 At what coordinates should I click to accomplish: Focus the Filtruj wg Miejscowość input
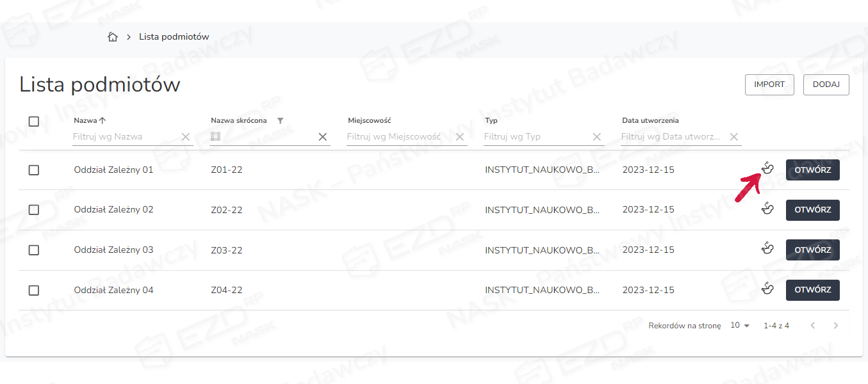click(393, 137)
